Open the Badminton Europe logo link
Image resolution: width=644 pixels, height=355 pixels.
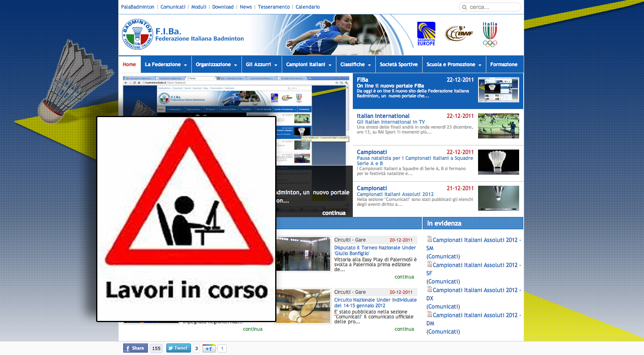(x=426, y=34)
